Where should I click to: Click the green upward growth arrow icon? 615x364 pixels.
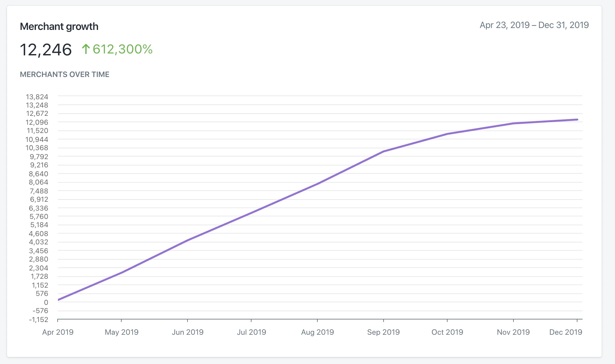[x=86, y=49]
